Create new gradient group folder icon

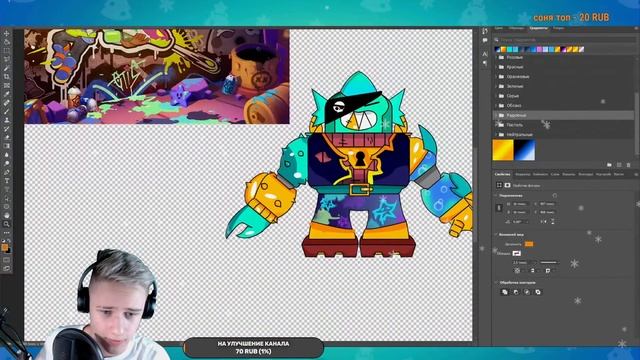(x=609, y=165)
